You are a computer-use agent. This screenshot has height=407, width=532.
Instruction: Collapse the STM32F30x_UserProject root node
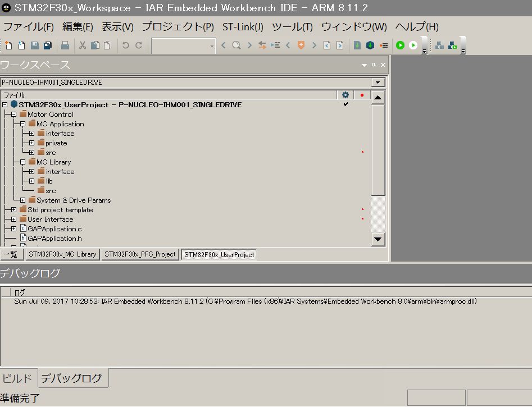(x=4, y=105)
